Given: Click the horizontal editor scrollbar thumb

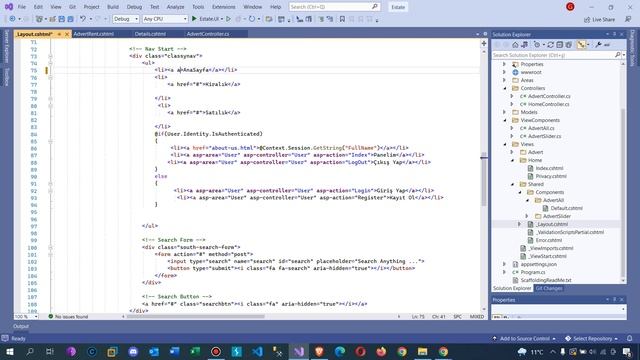Looking at the screenshot, I should click(x=195, y=316).
